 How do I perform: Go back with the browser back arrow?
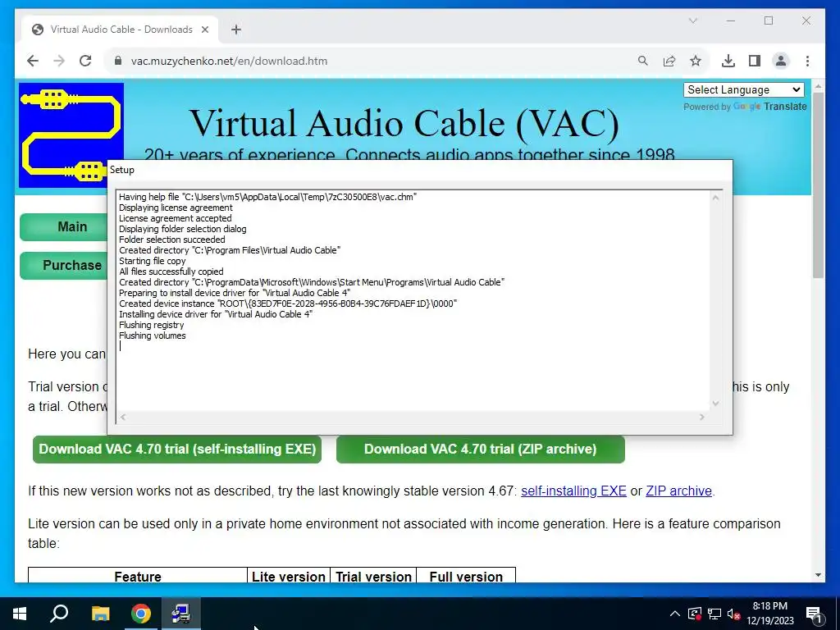click(x=33, y=61)
